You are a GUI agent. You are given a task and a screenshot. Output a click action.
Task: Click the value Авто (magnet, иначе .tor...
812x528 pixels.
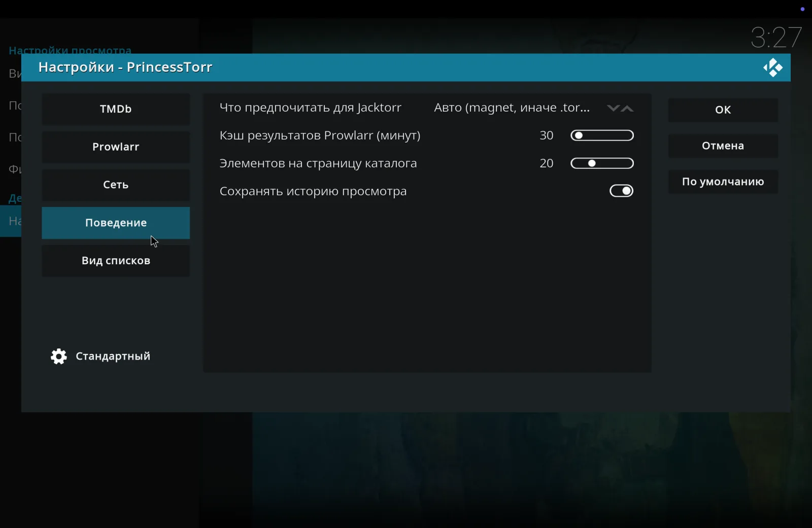point(512,108)
